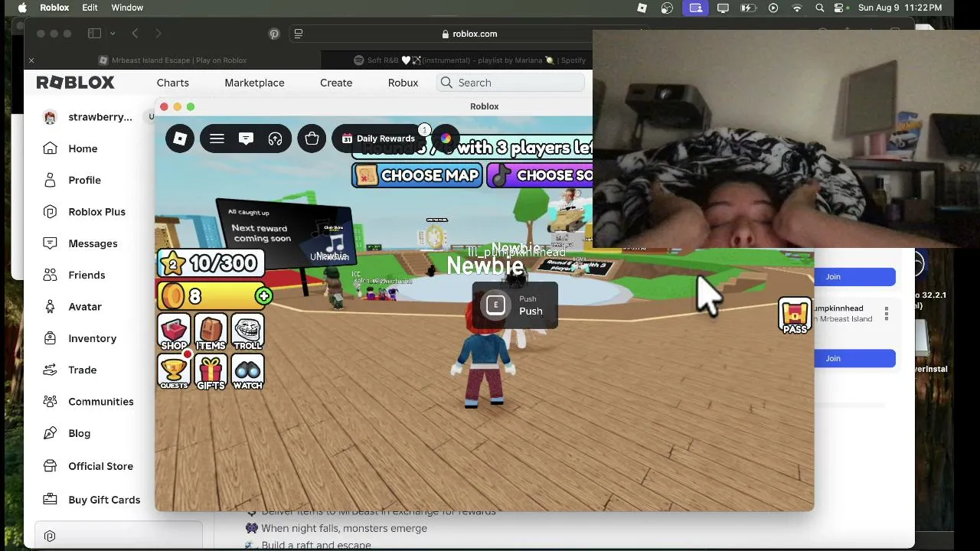
Task: Open Daily Rewards in the game
Action: (x=378, y=139)
